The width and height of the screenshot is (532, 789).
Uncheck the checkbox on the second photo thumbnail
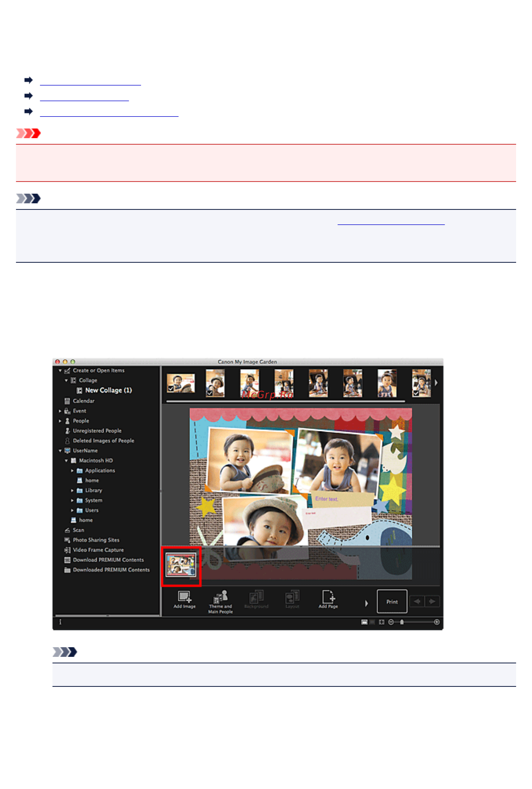210,393
